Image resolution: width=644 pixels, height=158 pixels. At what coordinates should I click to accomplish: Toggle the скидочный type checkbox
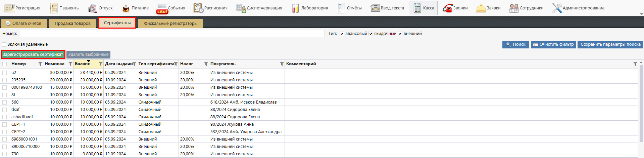[x=371, y=34]
